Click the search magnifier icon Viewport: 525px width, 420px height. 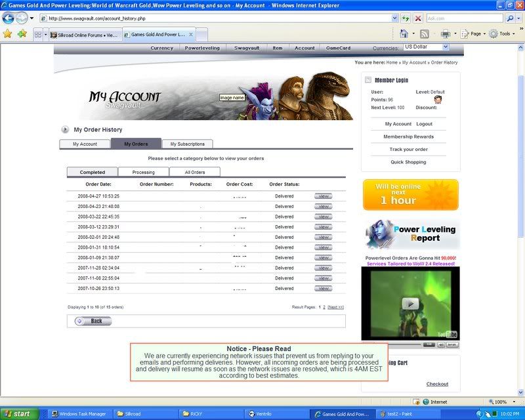510,18
